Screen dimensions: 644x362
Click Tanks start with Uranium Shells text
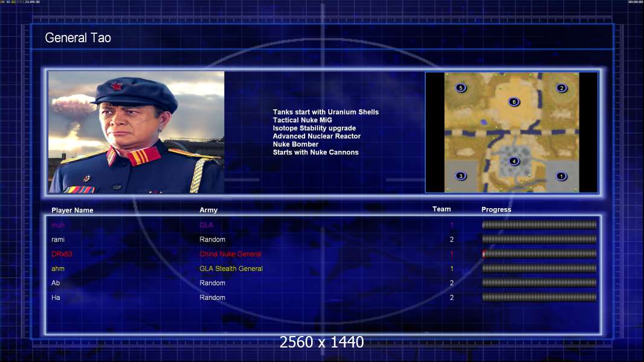326,112
